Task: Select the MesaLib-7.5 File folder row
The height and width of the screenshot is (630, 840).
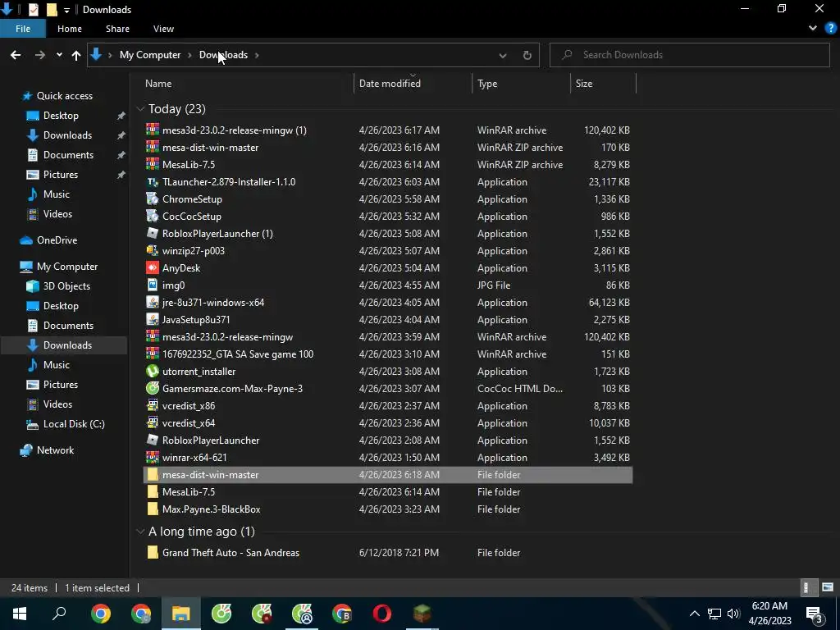Action: 388,492
